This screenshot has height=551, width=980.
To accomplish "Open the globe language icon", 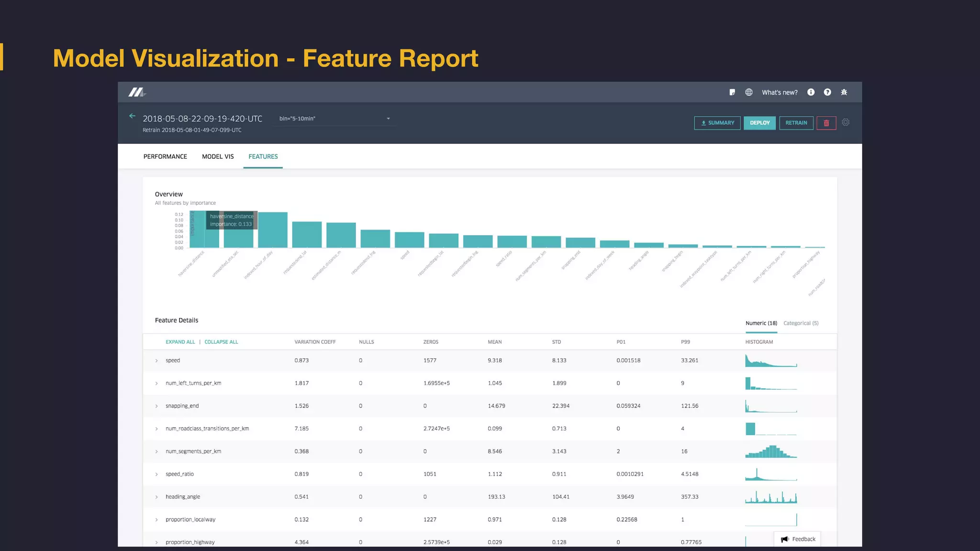I will pyautogui.click(x=749, y=92).
